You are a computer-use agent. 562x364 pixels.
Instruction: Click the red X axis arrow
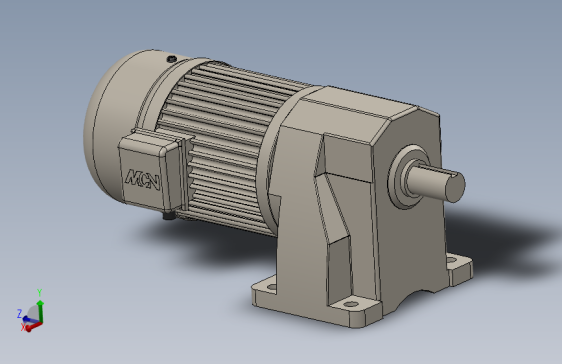click(33, 326)
